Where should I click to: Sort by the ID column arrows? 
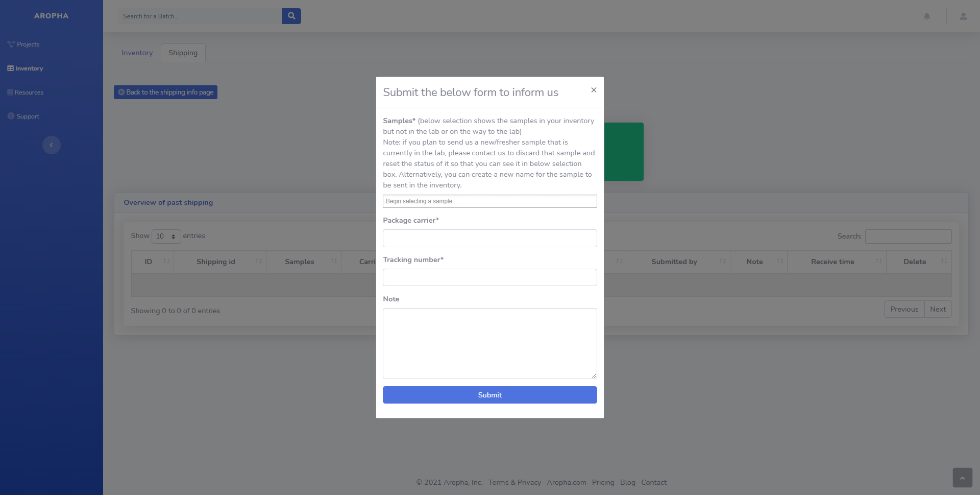pyautogui.click(x=166, y=261)
